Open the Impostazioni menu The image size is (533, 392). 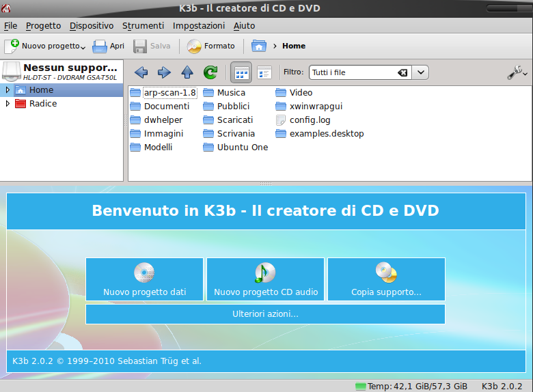click(x=199, y=26)
